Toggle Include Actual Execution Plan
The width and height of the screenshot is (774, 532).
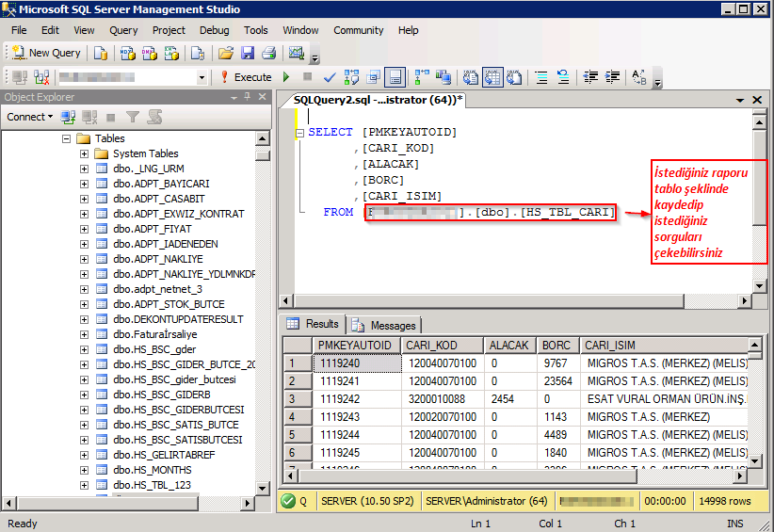click(x=422, y=77)
